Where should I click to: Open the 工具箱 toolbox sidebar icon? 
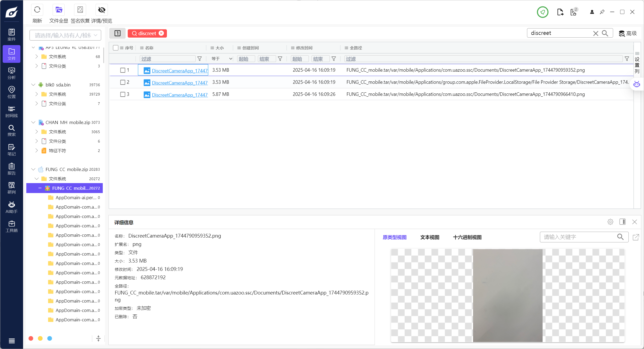(x=12, y=227)
